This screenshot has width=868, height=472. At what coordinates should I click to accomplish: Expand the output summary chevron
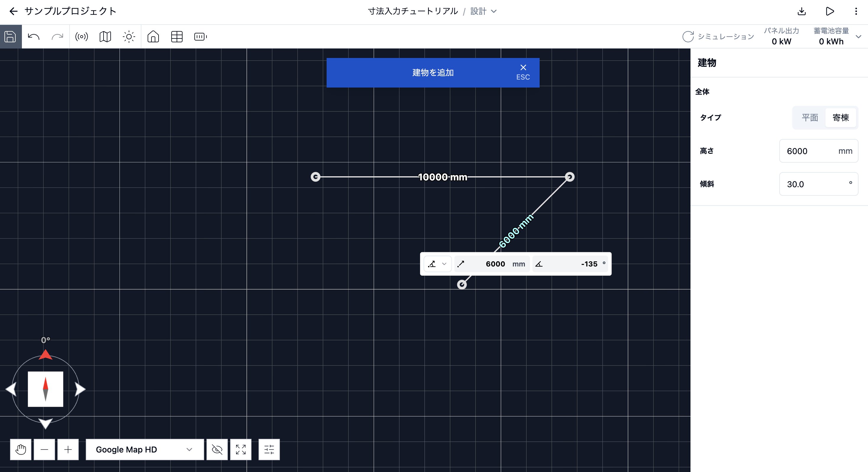(859, 36)
